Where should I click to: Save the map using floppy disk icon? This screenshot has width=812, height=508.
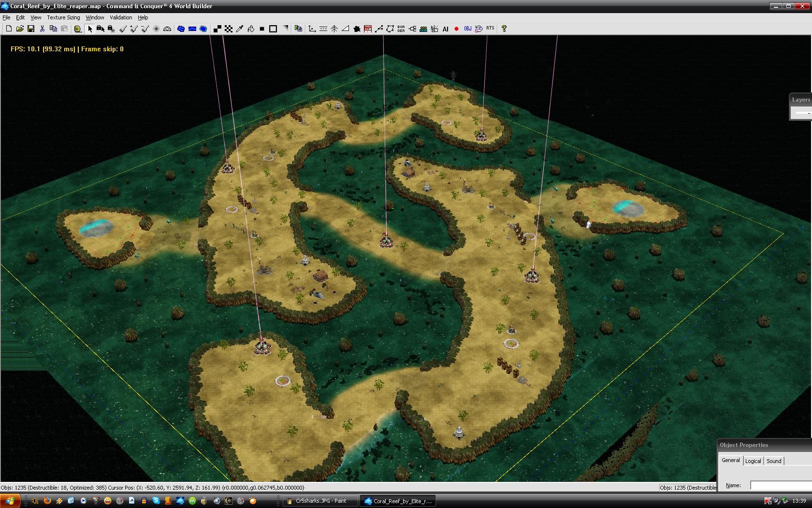pos(31,29)
